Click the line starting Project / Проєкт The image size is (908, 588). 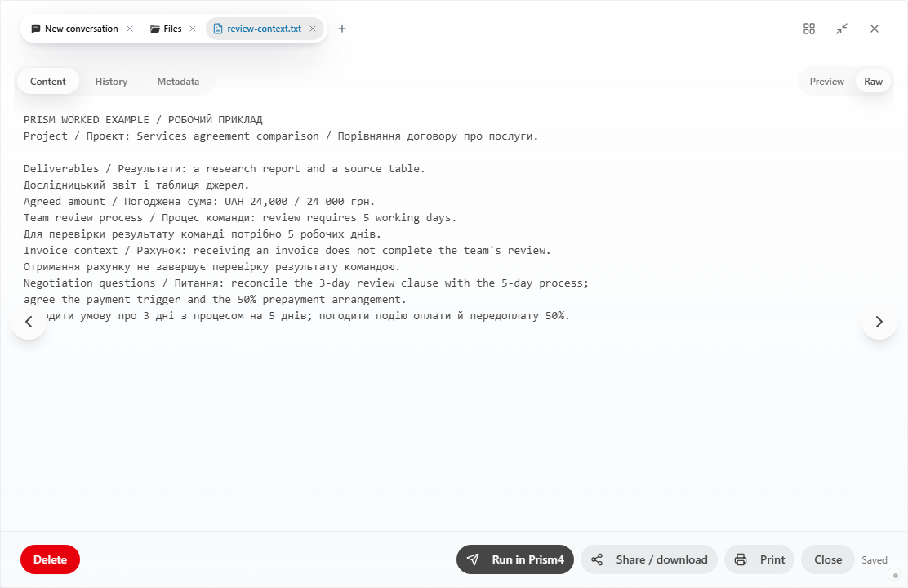[x=281, y=136]
